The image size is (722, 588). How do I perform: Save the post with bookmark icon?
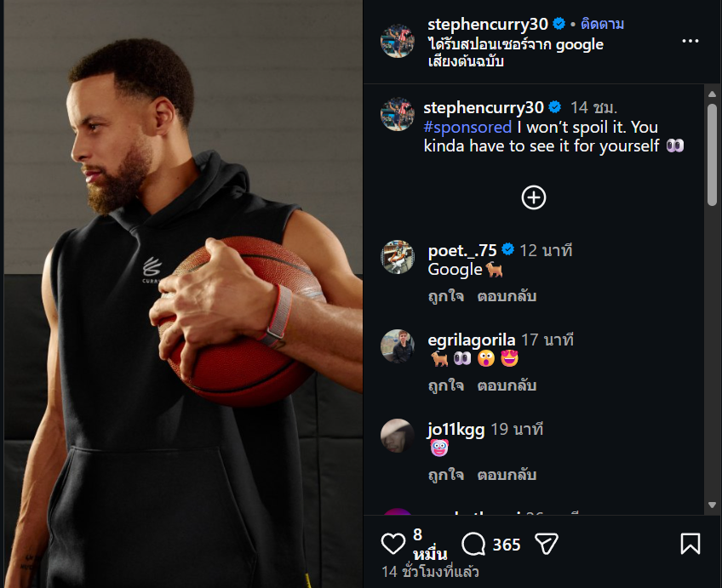690,545
